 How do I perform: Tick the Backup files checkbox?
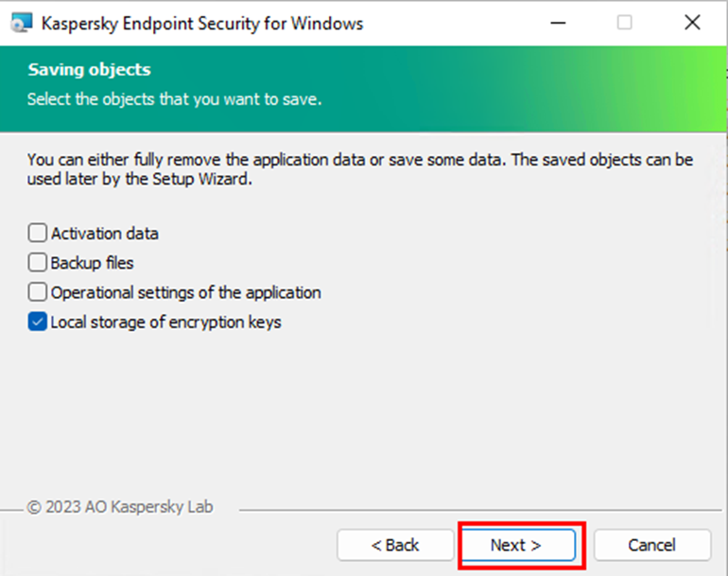coord(38,262)
